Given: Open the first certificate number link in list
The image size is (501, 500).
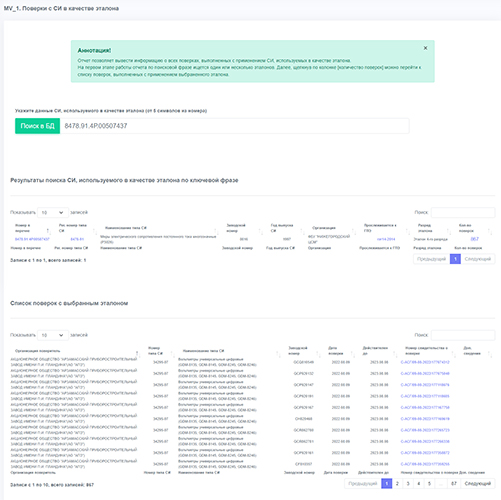Looking at the screenshot, I should pyautogui.click(x=425, y=362).
